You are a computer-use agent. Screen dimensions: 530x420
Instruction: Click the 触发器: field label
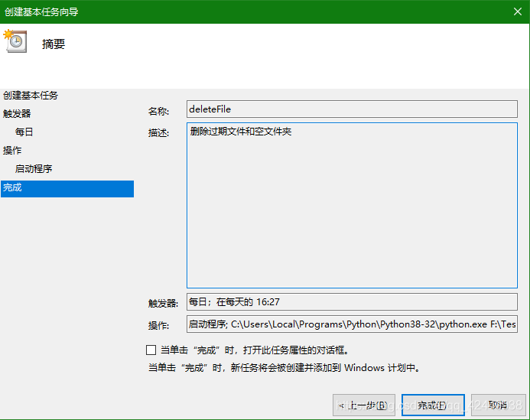[x=163, y=303]
